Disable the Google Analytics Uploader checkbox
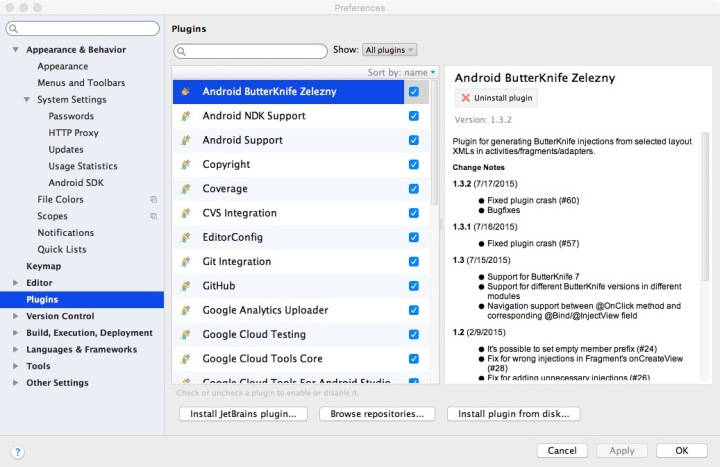This screenshot has width=720, height=467. 414,310
